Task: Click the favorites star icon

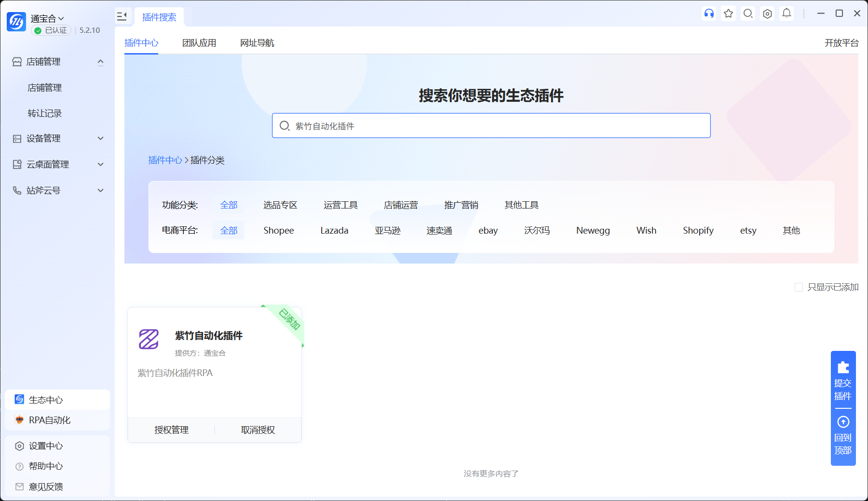Action: 729,14
